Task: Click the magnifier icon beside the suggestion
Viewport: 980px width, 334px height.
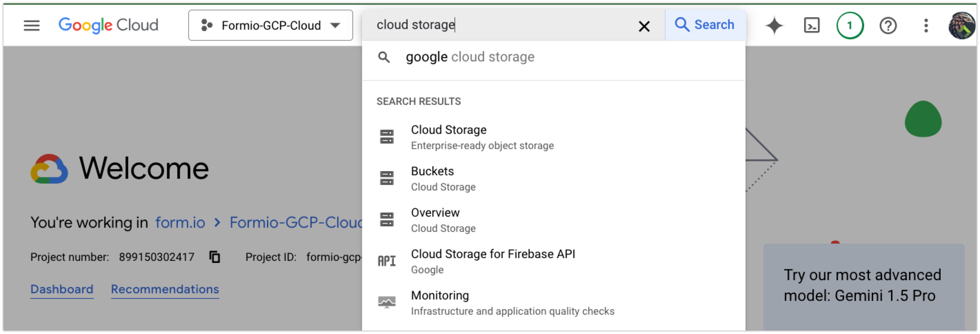Action: 384,58
